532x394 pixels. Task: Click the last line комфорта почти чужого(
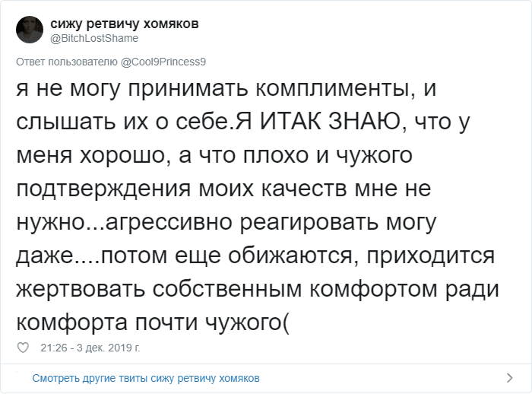tap(152, 319)
